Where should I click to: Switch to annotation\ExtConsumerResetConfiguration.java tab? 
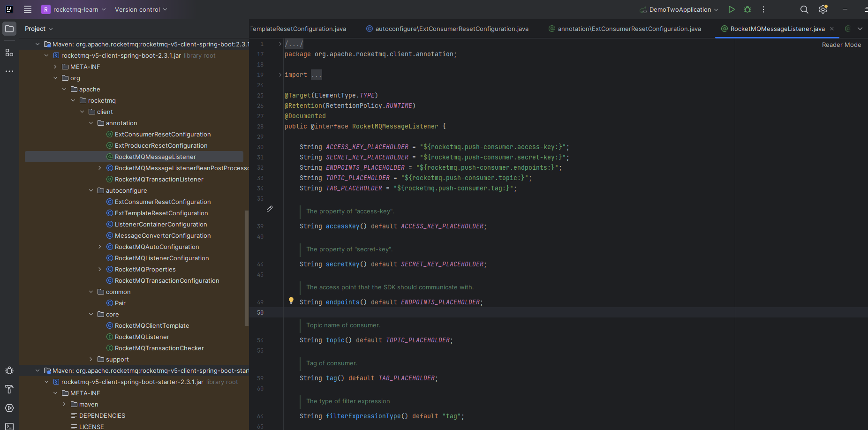click(x=625, y=29)
